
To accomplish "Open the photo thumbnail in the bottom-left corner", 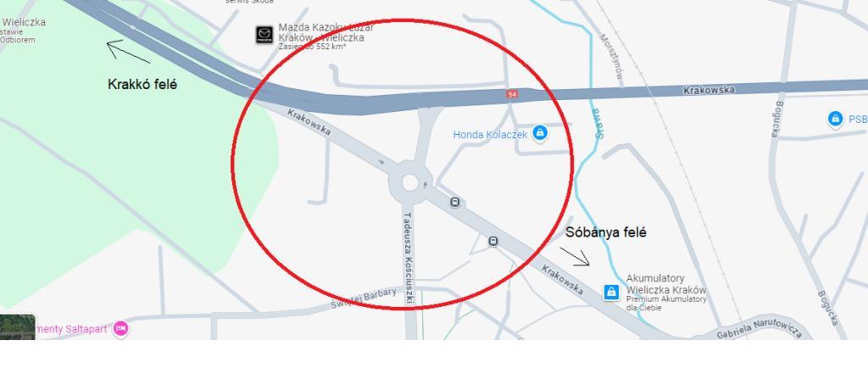I will click(17, 326).
